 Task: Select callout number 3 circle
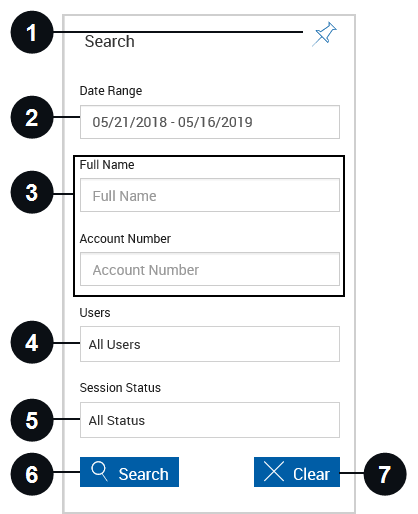pos(32,192)
